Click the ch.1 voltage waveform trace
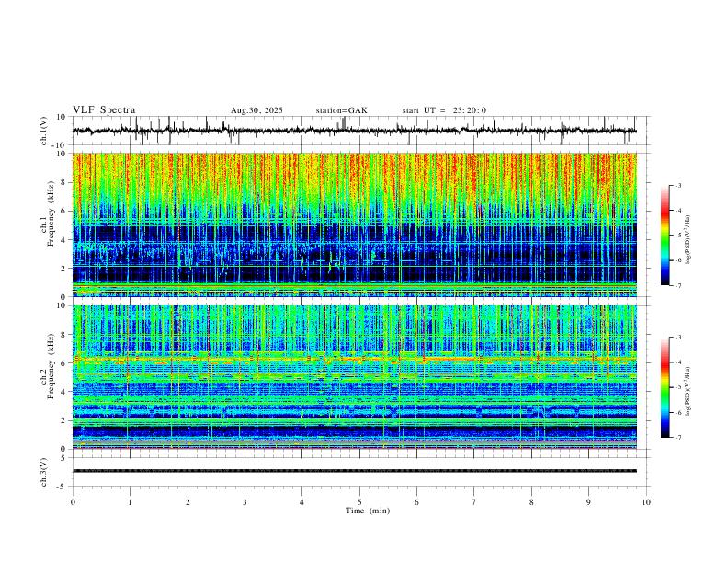This screenshot has height=563, width=728. pos(354,131)
